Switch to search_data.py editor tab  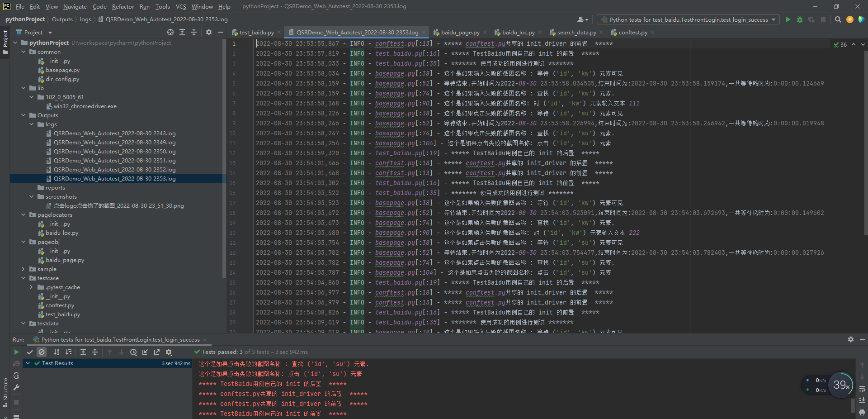(x=576, y=32)
